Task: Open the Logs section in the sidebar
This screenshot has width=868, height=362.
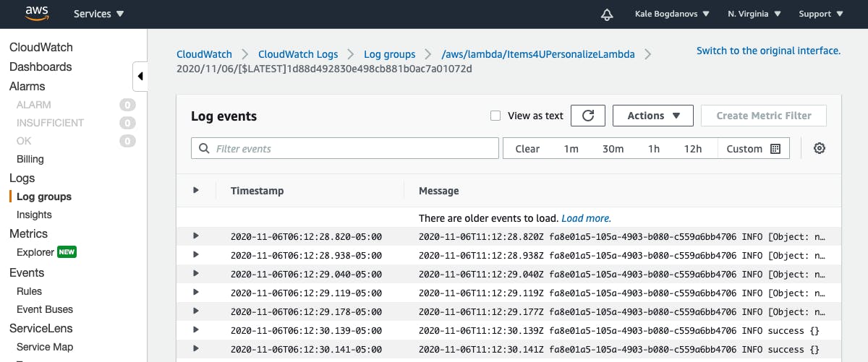Action: click(22, 178)
